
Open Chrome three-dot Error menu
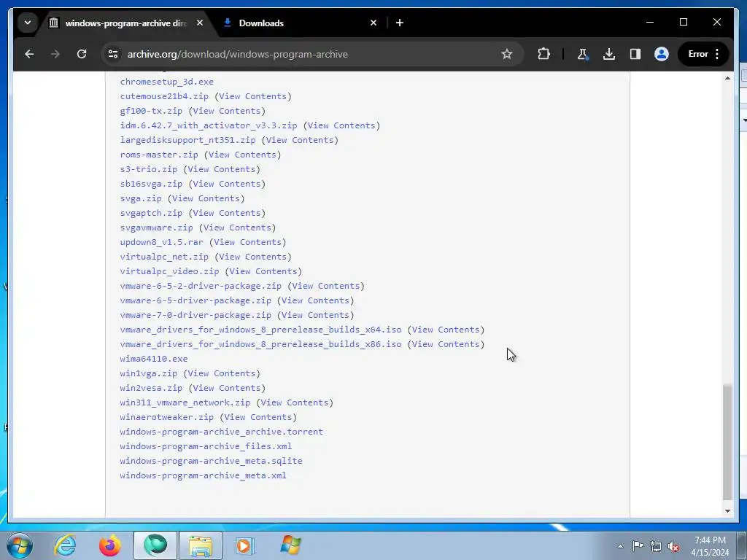(x=704, y=54)
